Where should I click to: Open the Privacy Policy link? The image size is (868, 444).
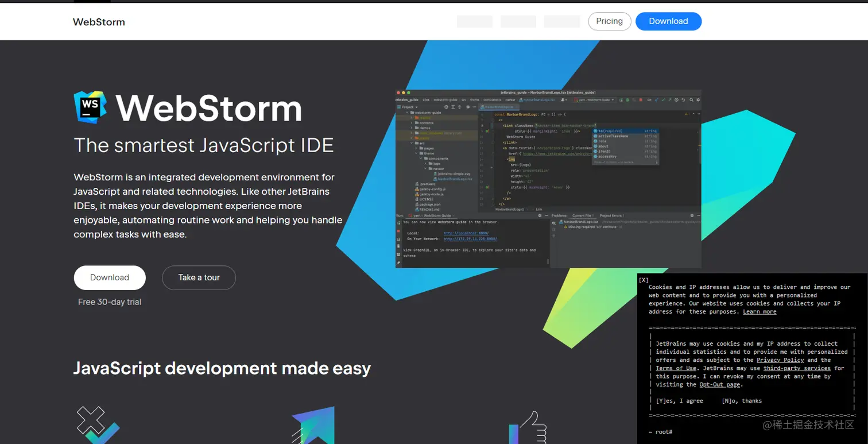click(x=780, y=360)
